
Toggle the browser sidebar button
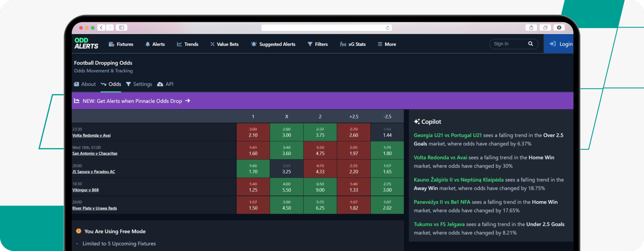click(122, 28)
